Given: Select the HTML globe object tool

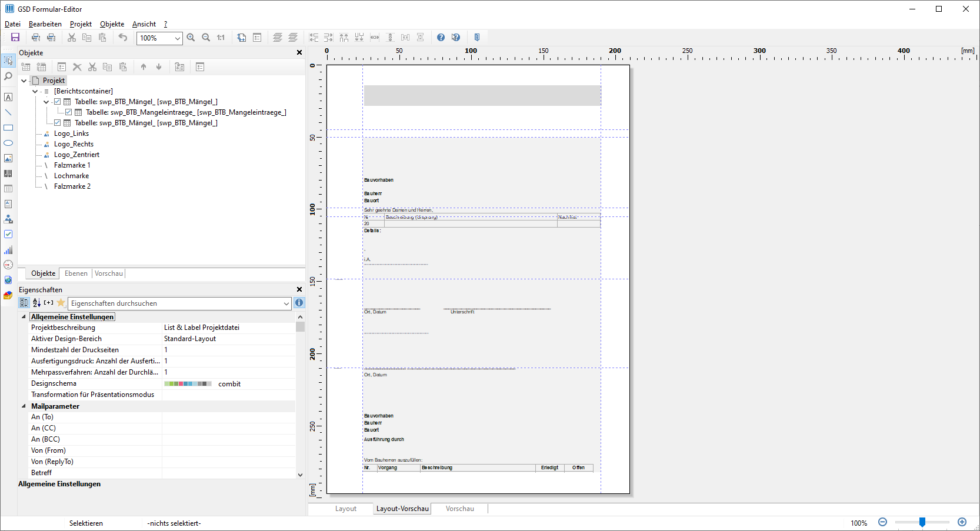Looking at the screenshot, I should pyautogui.click(x=8, y=280).
